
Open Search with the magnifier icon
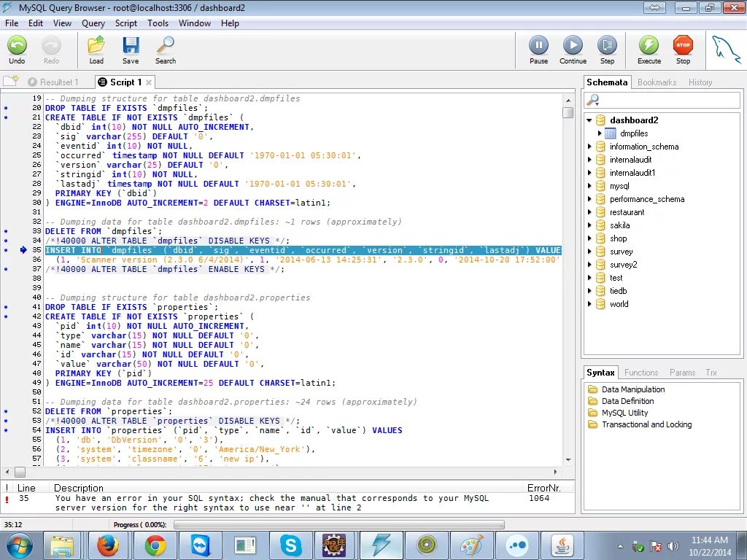pos(166,46)
